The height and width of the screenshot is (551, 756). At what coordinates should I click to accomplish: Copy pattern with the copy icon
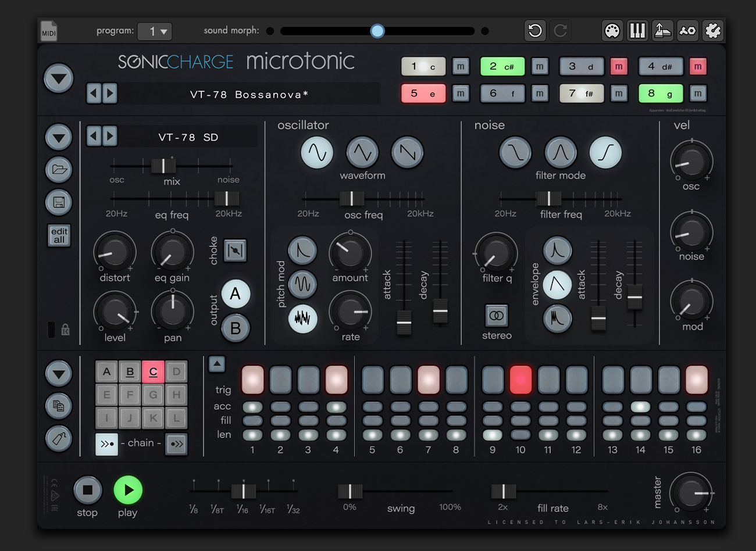pyautogui.click(x=59, y=406)
